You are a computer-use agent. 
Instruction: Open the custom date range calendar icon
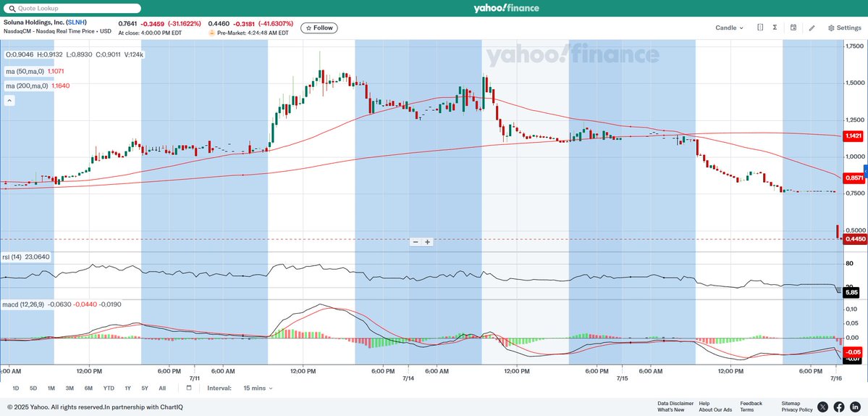pos(188,388)
